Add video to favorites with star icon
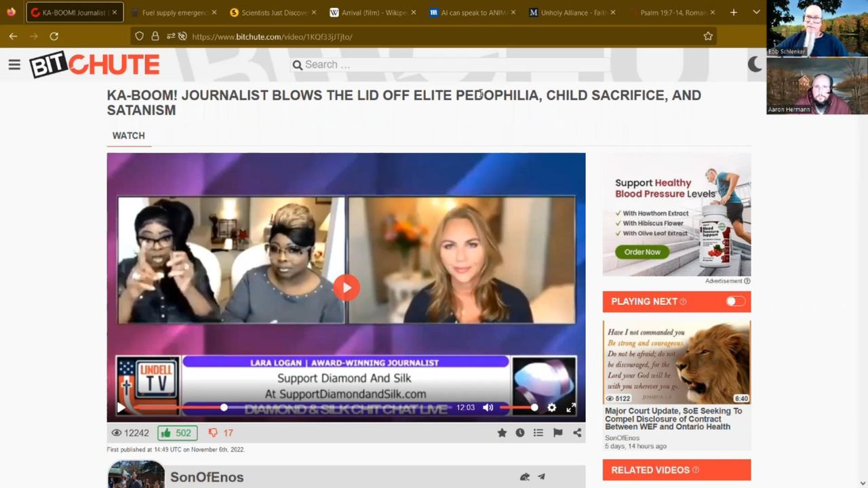The width and height of the screenshot is (868, 488). (502, 433)
